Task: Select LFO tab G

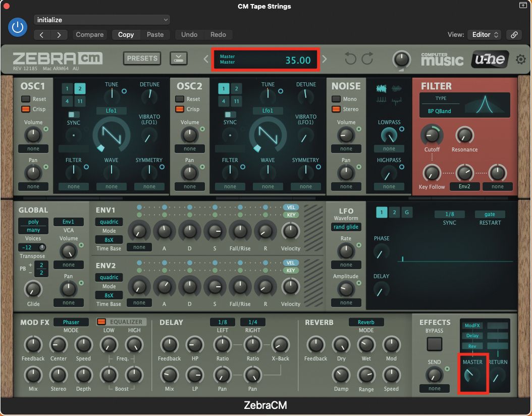Action: (407, 213)
